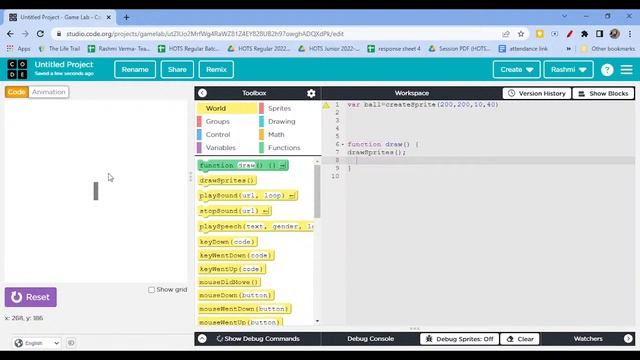Pick the drawSprites() toolbox block
This screenshot has width=640, height=360.
227,180
